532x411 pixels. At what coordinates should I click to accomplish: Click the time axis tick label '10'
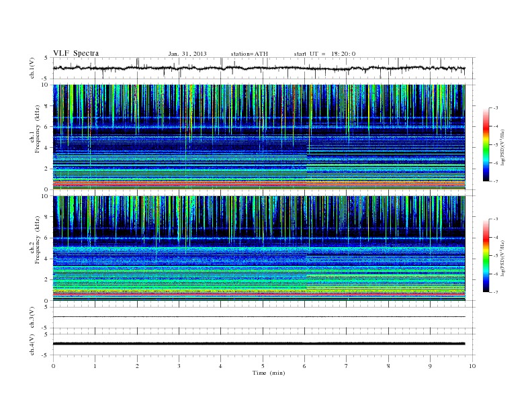tap(472, 366)
